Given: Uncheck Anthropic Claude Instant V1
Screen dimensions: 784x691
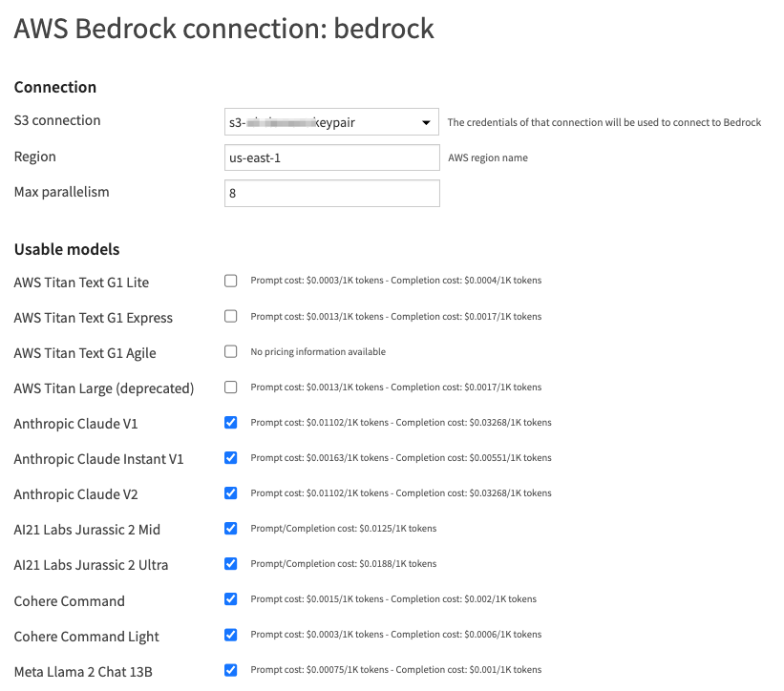Looking at the screenshot, I should pyautogui.click(x=230, y=457).
